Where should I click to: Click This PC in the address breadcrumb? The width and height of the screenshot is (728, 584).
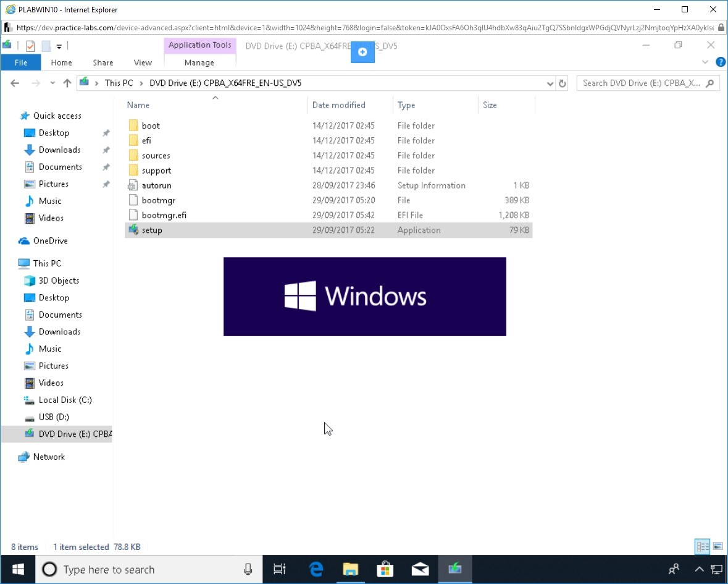click(x=119, y=83)
